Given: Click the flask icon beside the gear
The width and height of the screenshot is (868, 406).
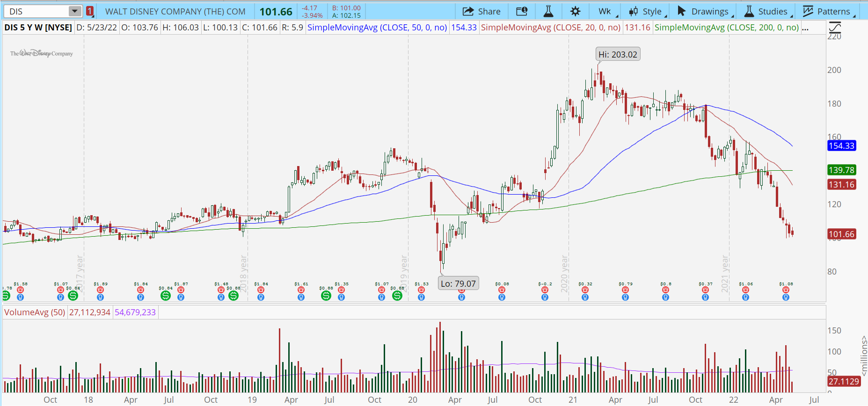Looking at the screenshot, I should (548, 11).
